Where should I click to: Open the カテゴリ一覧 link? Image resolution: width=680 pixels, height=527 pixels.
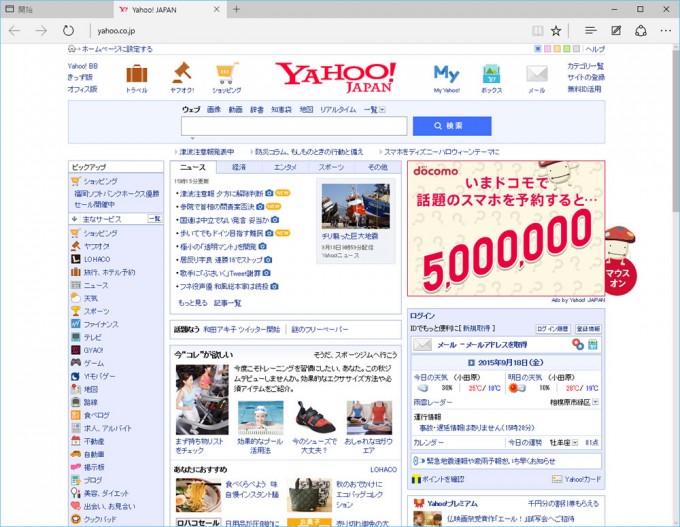(585, 66)
